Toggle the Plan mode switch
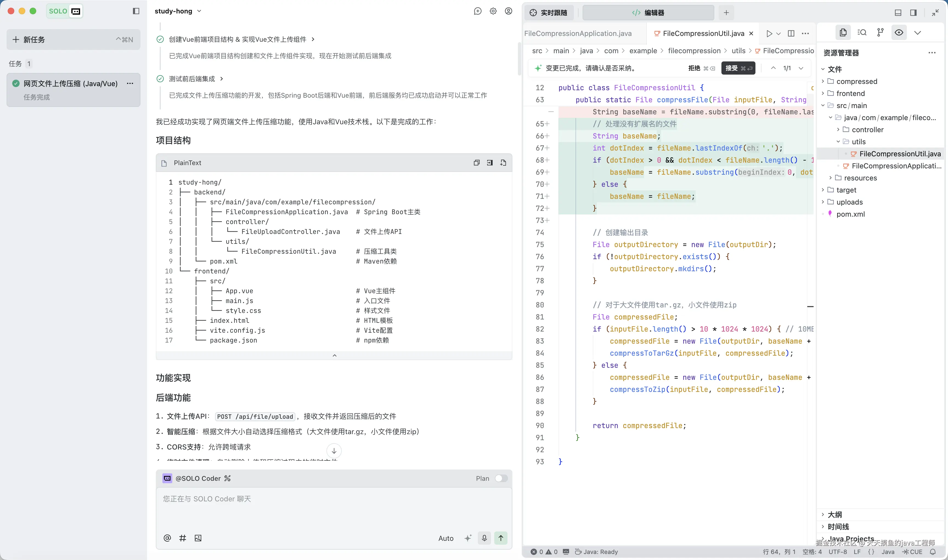The width and height of the screenshot is (948, 560). (x=501, y=478)
